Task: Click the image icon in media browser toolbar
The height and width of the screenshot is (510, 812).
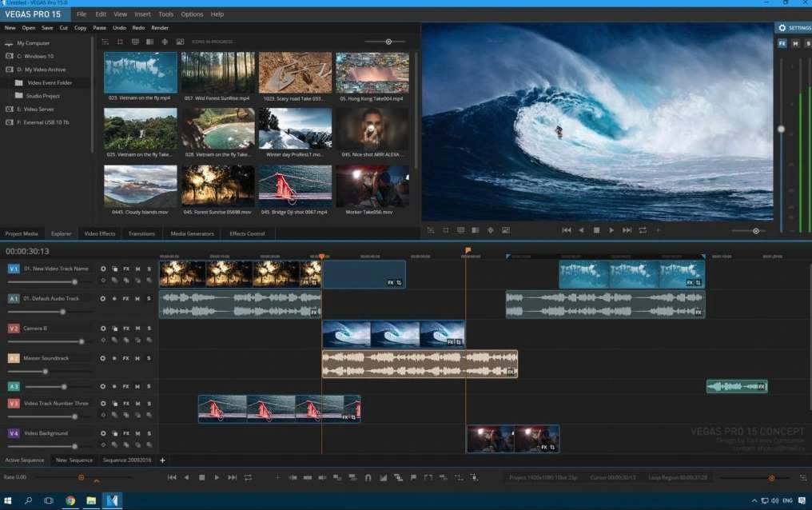Action: tap(180, 42)
